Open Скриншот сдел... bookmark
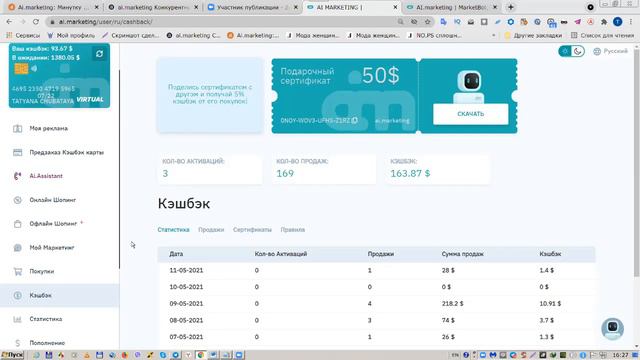 (x=131, y=36)
